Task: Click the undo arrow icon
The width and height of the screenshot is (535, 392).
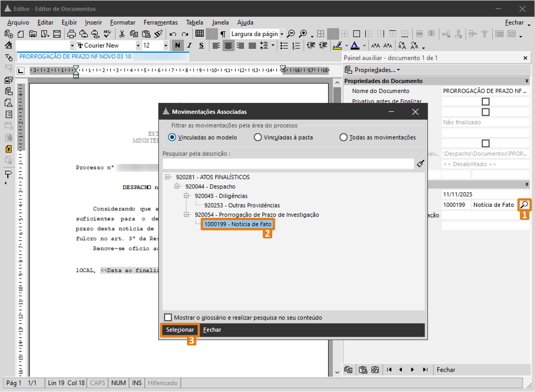Action: pos(173,34)
